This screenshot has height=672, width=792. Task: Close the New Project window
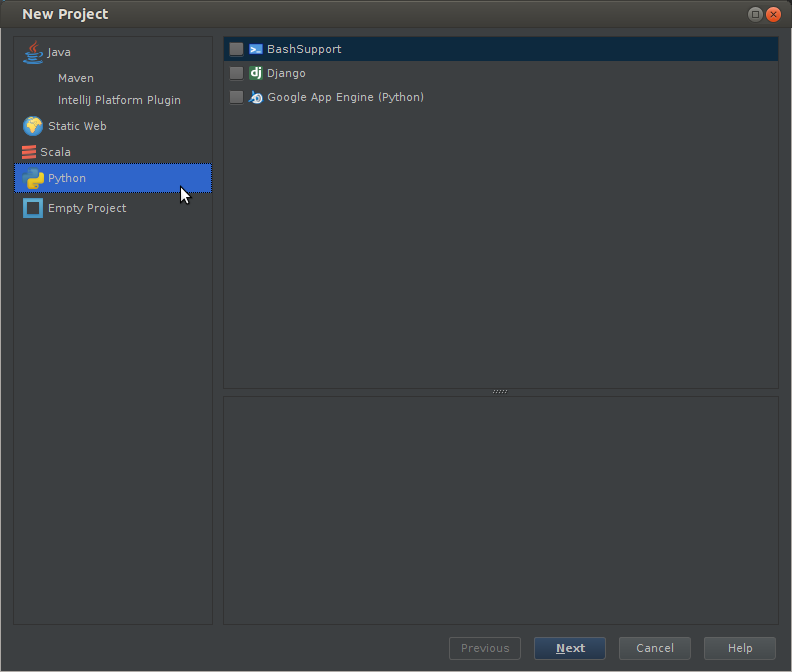tap(773, 14)
